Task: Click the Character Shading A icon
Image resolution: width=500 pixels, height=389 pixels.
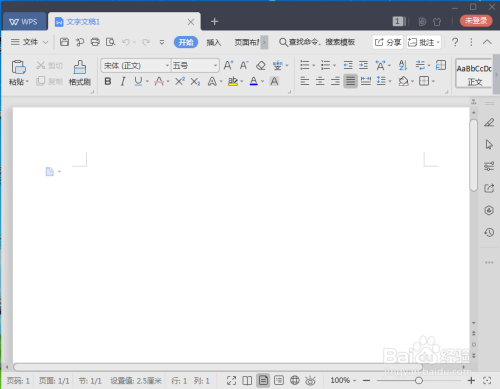Action: [x=274, y=81]
